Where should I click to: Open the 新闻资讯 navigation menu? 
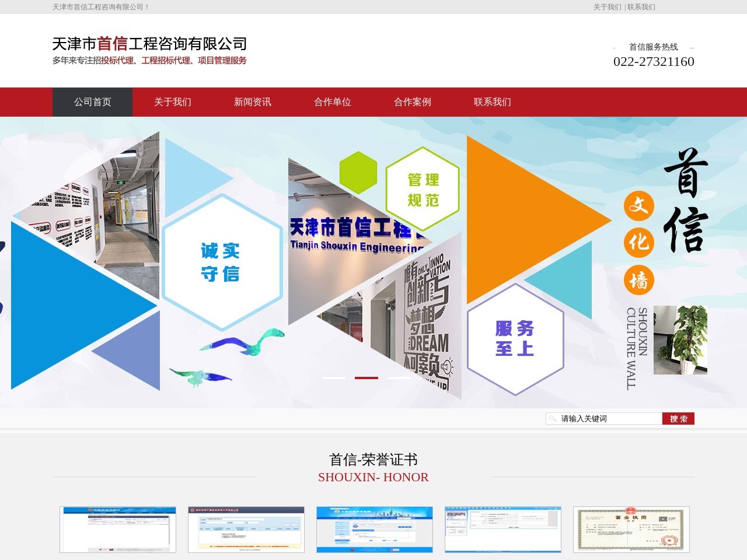point(253,102)
